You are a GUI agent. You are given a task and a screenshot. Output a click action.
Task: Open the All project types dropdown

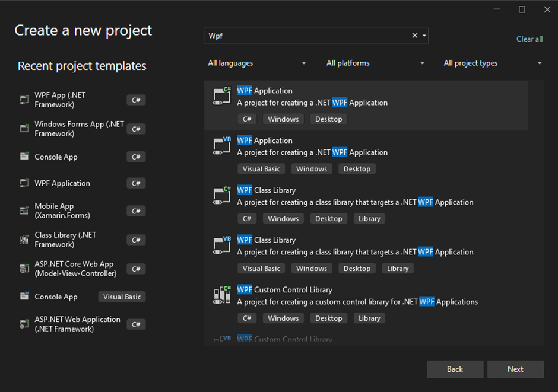493,63
